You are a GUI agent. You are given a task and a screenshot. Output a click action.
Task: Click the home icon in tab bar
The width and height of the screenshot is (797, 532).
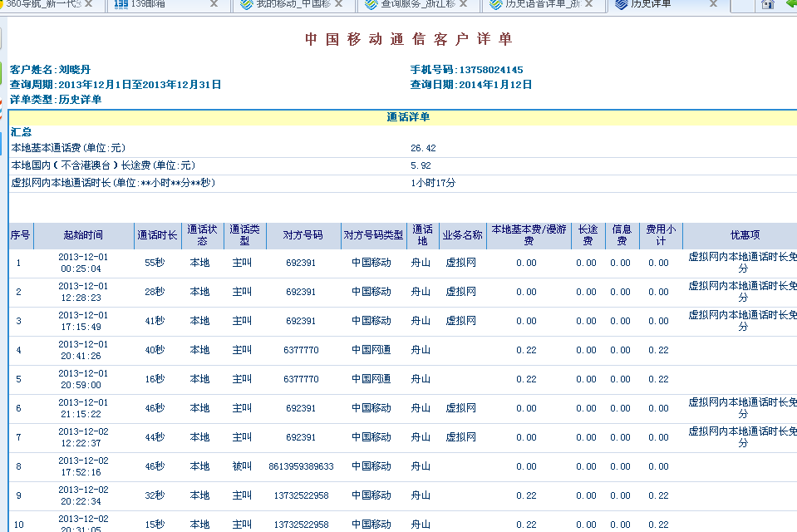tap(769, 4)
